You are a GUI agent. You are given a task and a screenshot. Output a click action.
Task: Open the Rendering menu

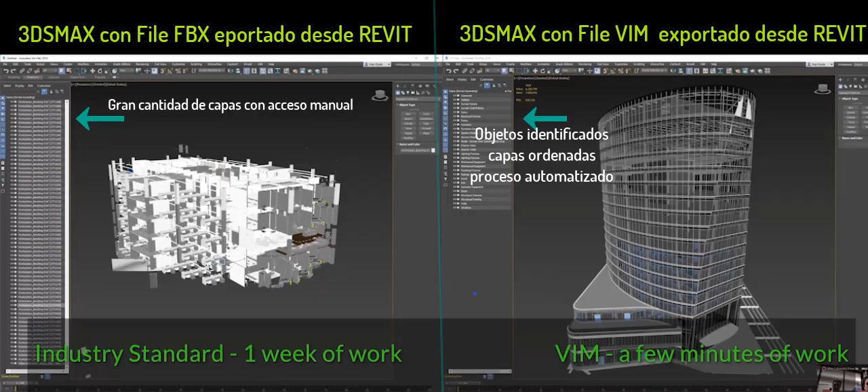pyautogui.click(x=142, y=64)
